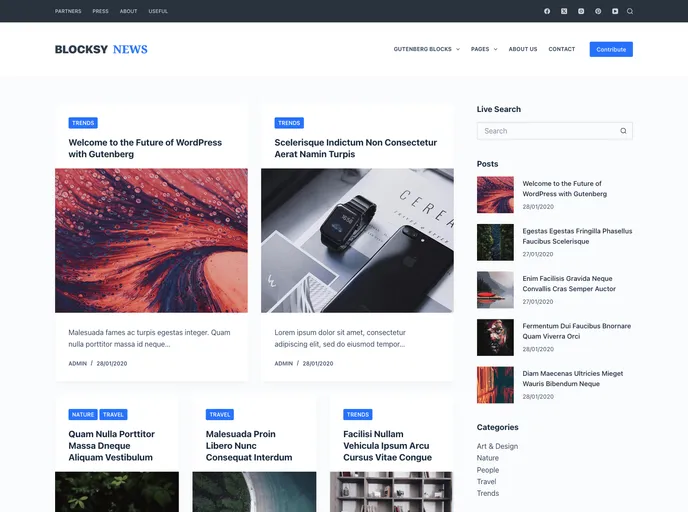Screen dimensions: 688x512
Task: Open the X (Twitter) social icon
Action: click(564, 11)
